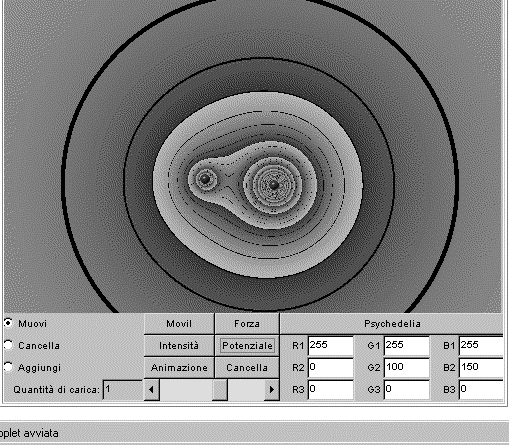Choose the Aggiungi radio option
The height and width of the screenshot is (445, 509).
click(8, 367)
